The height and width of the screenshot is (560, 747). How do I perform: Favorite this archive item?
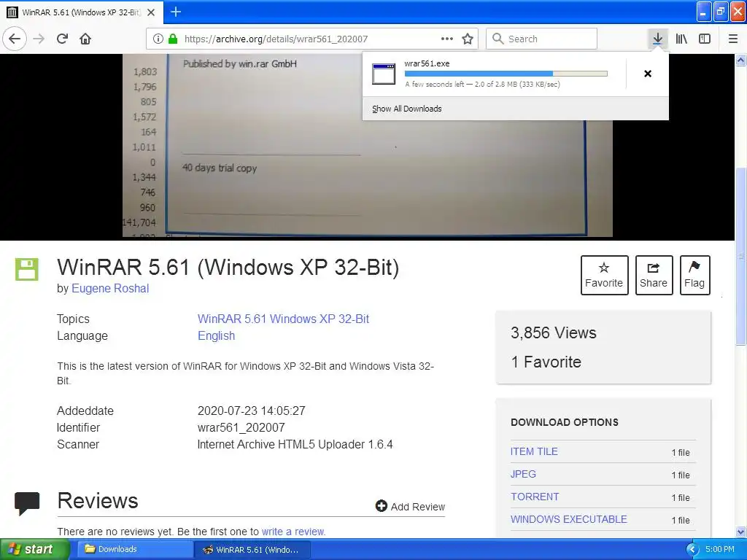pyautogui.click(x=604, y=275)
